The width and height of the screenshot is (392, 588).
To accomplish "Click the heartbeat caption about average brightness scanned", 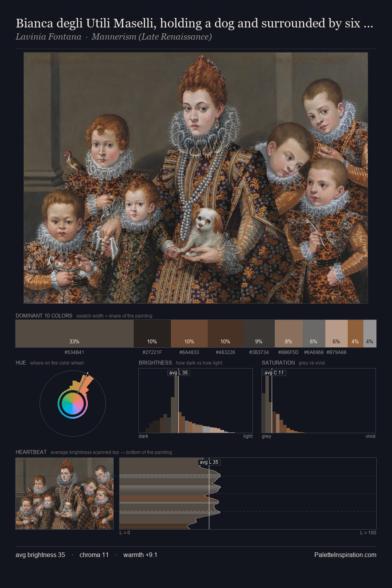I will [111, 452].
